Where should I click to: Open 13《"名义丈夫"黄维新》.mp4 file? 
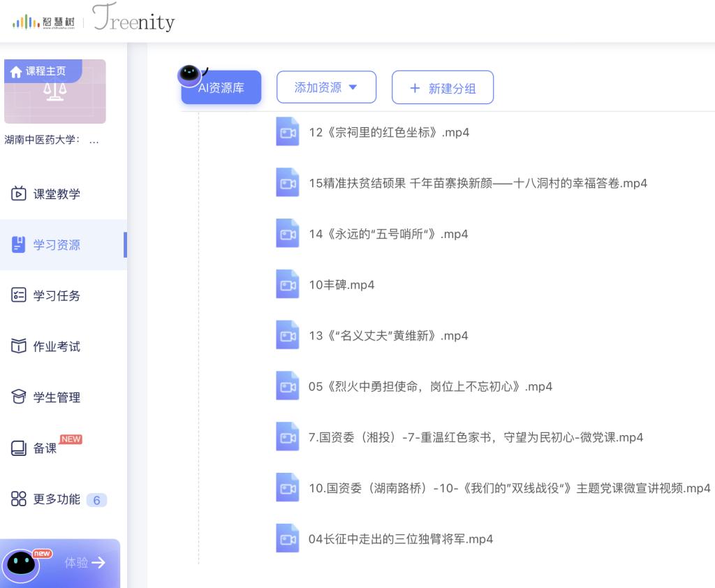point(388,336)
